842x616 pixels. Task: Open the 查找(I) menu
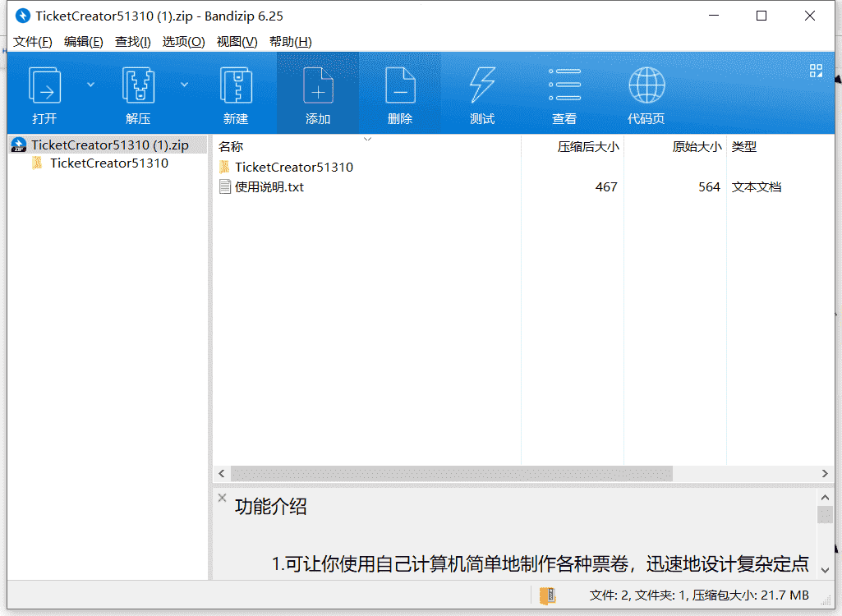click(132, 41)
